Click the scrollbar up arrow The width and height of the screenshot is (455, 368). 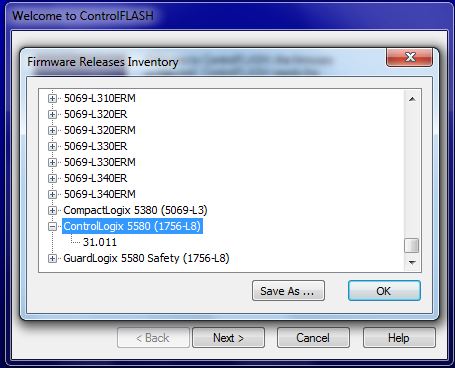coord(412,99)
